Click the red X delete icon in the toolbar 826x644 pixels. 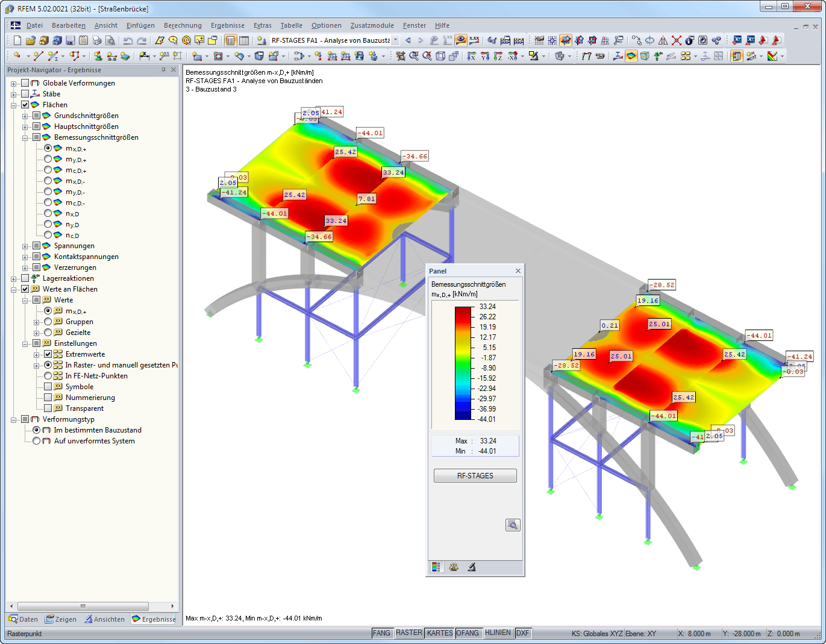(676, 40)
